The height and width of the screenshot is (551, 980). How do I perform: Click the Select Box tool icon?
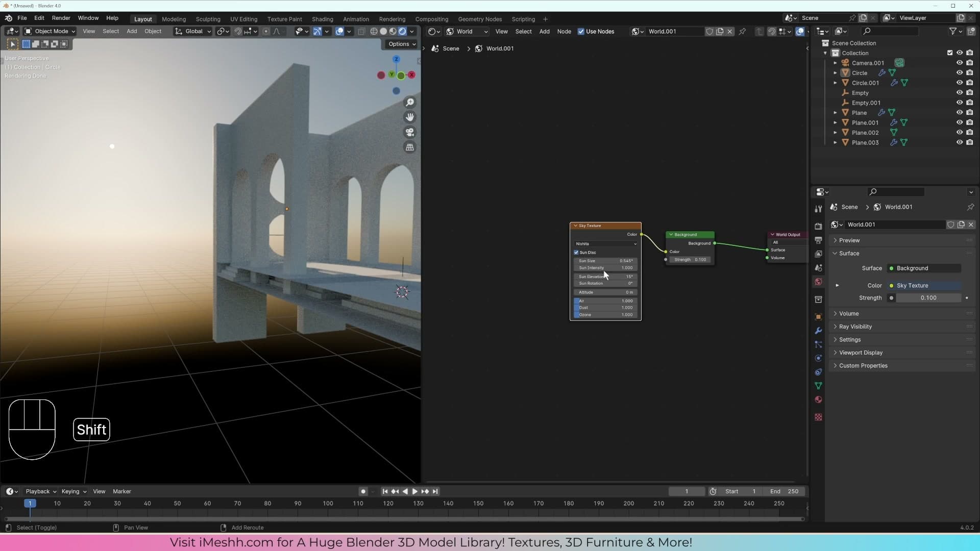point(26,44)
